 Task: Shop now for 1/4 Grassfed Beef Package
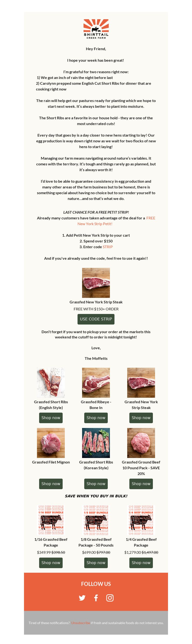click(141, 562)
